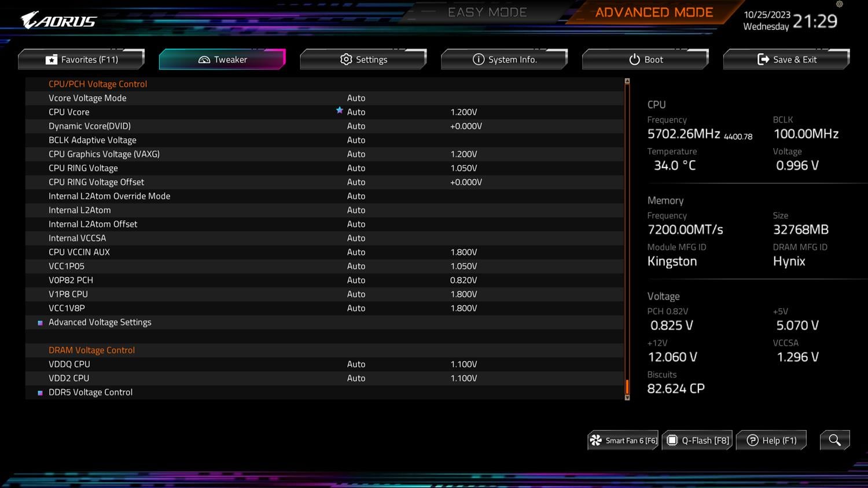Change the CPU RING Voltage Auto value
This screenshot has width=868, height=488.
[356, 168]
